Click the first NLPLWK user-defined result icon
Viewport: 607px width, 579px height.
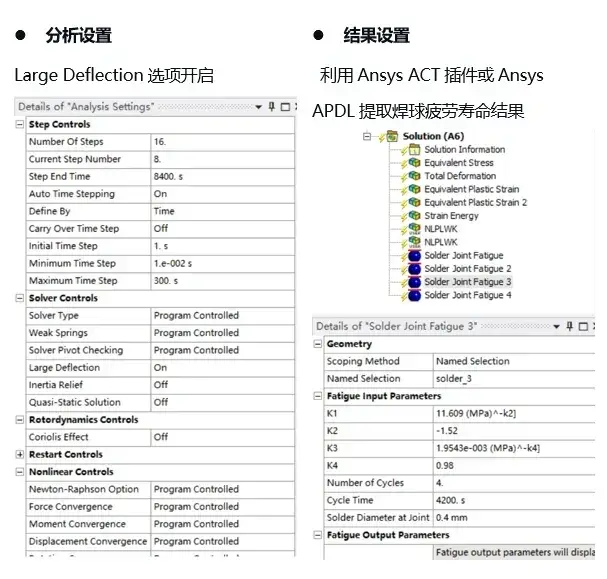pos(414,229)
